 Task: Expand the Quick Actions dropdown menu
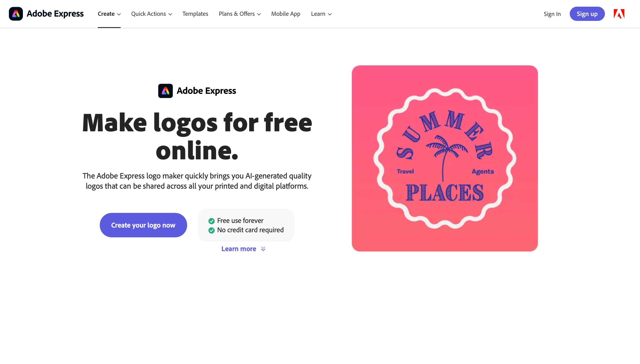tap(152, 14)
